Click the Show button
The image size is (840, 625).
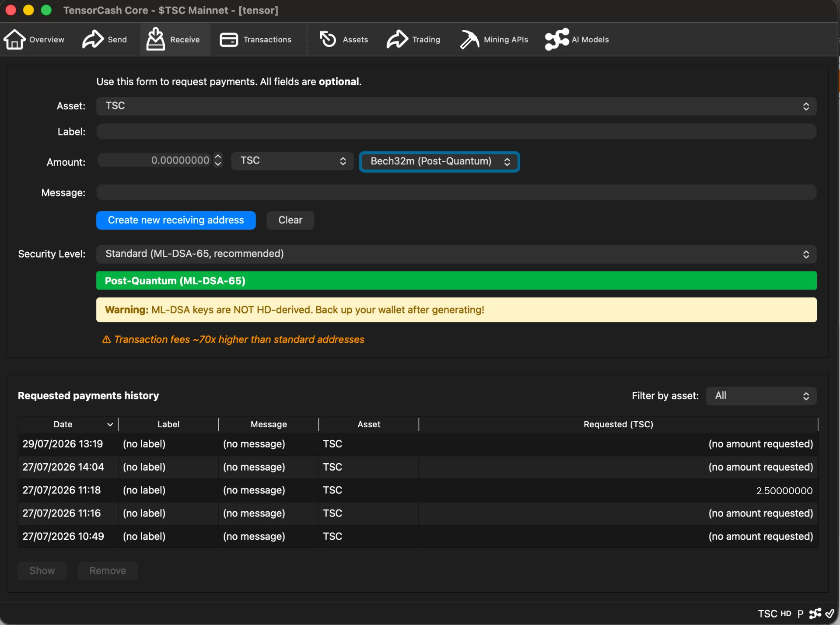pyautogui.click(x=42, y=571)
